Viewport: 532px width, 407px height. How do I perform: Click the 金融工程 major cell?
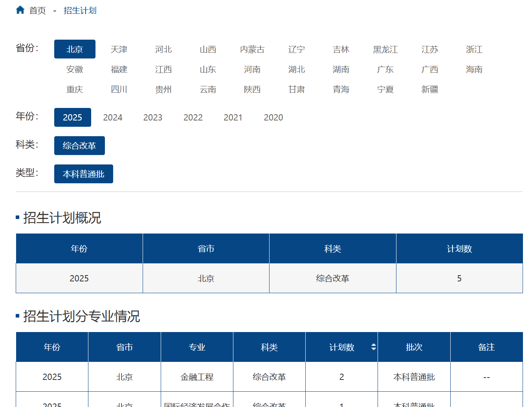[x=197, y=377]
